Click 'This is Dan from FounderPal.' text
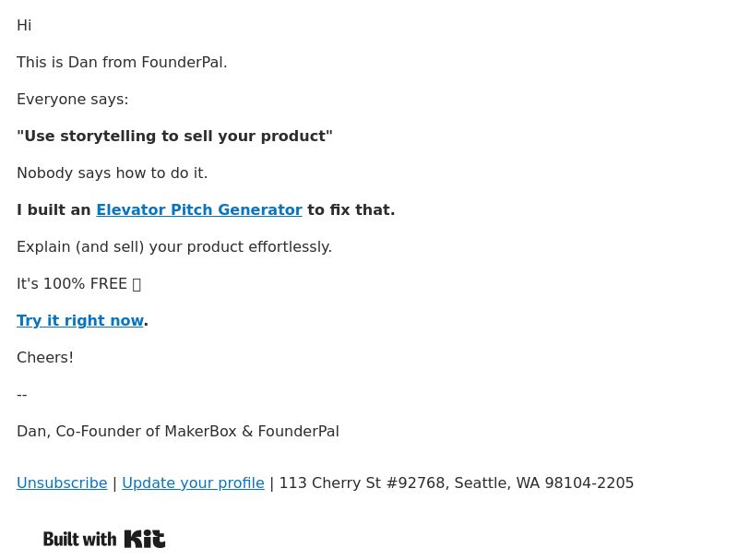 [x=122, y=62]
